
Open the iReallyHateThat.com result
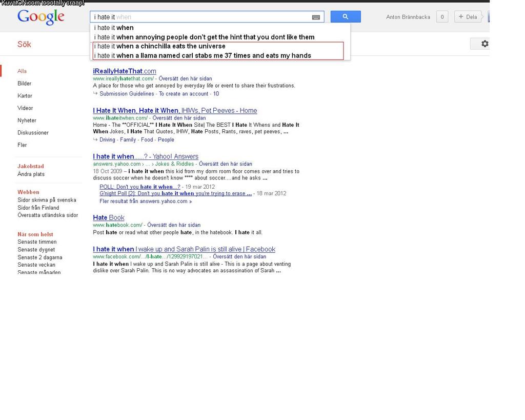(125, 71)
